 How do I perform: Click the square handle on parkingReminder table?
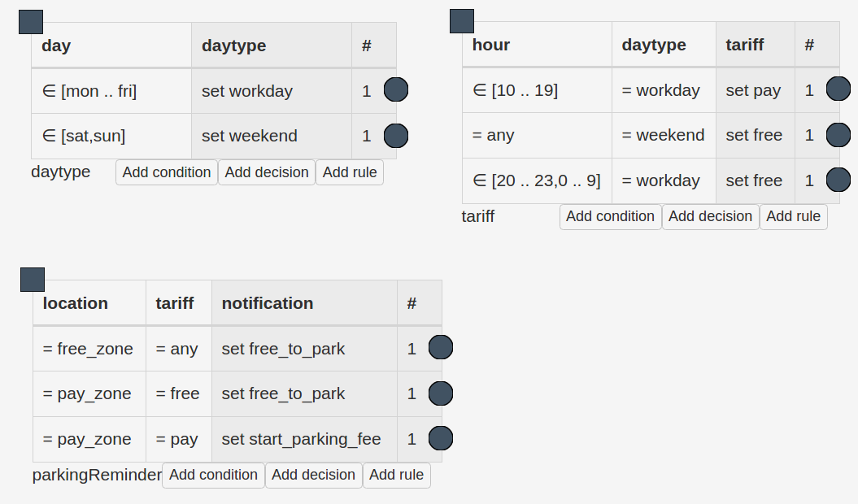(33, 280)
